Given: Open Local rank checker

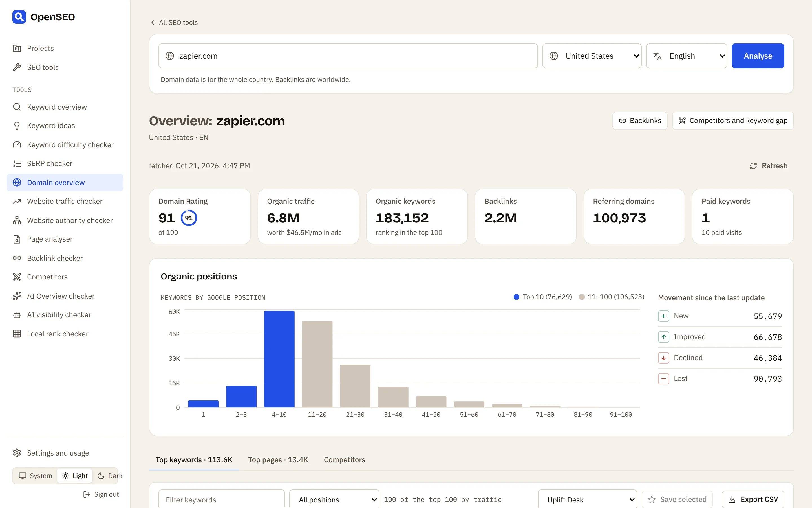Looking at the screenshot, I should pos(65,334).
